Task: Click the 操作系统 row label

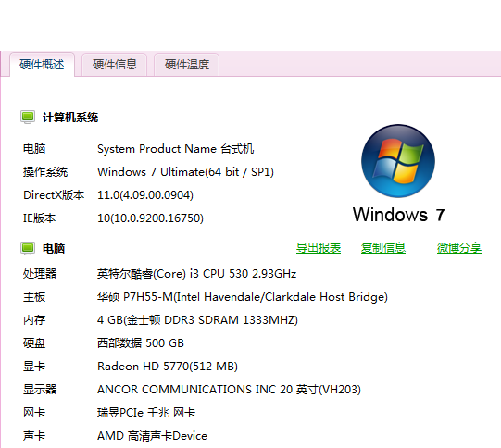Action: pyautogui.click(x=45, y=172)
